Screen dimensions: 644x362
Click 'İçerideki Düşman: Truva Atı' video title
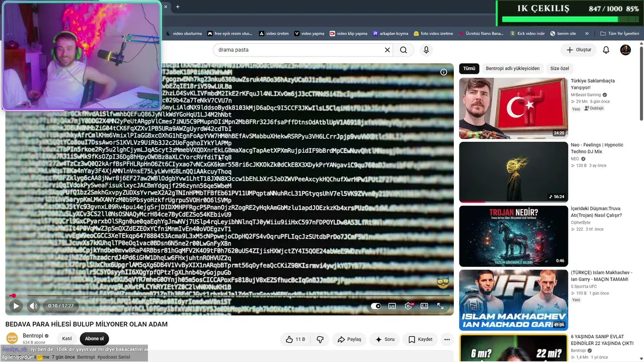596,212
